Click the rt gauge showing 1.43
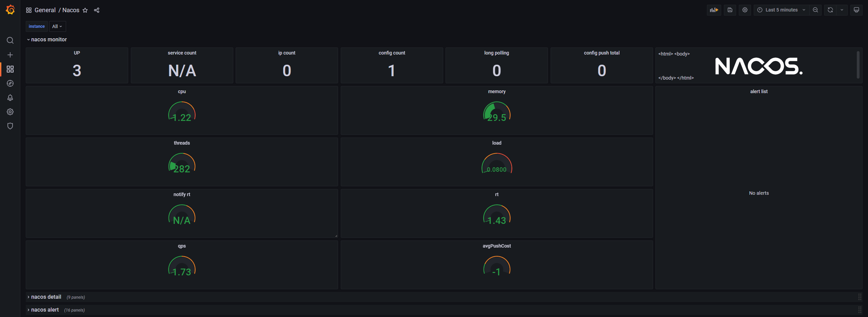 tap(497, 215)
